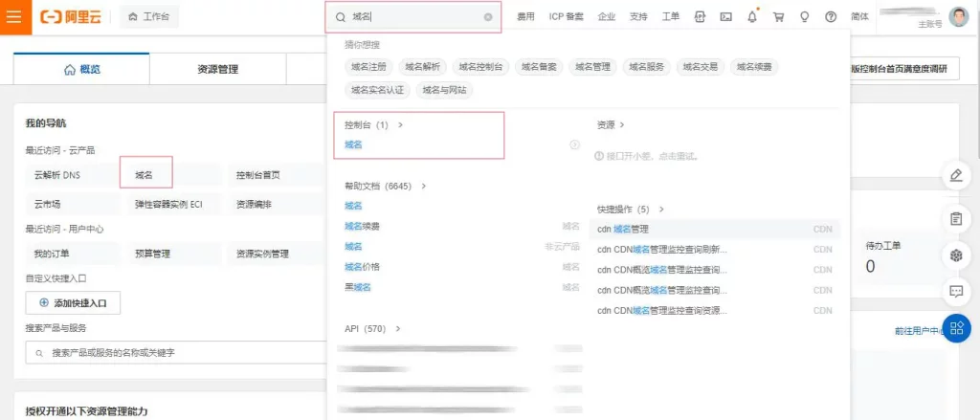Open the 黑域名 help document
Image resolution: width=980 pixels, height=420 pixels.
click(358, 288)
